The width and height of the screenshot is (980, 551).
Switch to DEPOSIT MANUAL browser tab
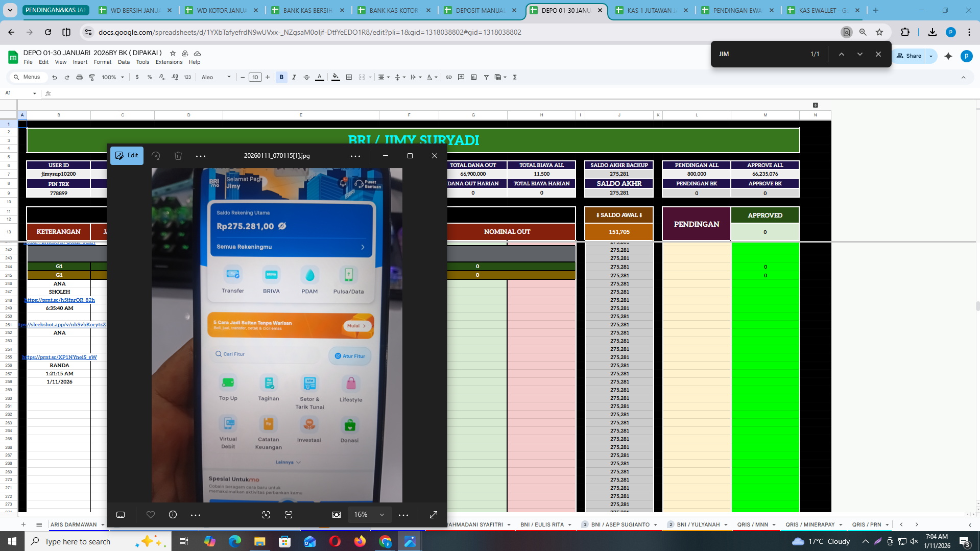480,10
